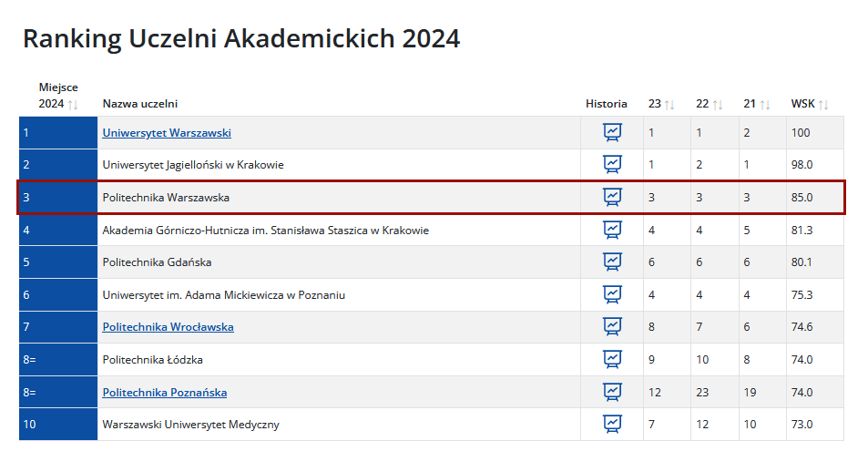The width and height of the screenshot is (868, 472).
Task: Open history chart for Politechnika Wrocławska
Action: coord(612,327)
